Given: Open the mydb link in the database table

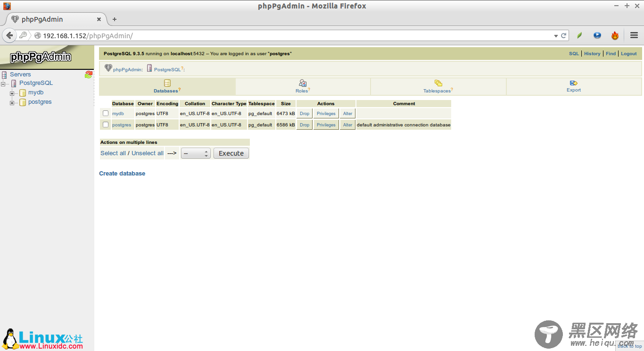Looking at the screenshot, I should click(x=118, y=114).
